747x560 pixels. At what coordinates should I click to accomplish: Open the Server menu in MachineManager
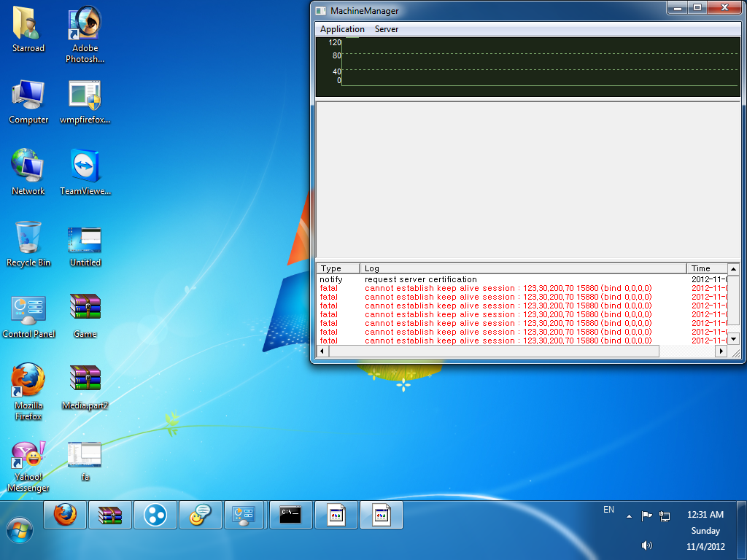387,29
